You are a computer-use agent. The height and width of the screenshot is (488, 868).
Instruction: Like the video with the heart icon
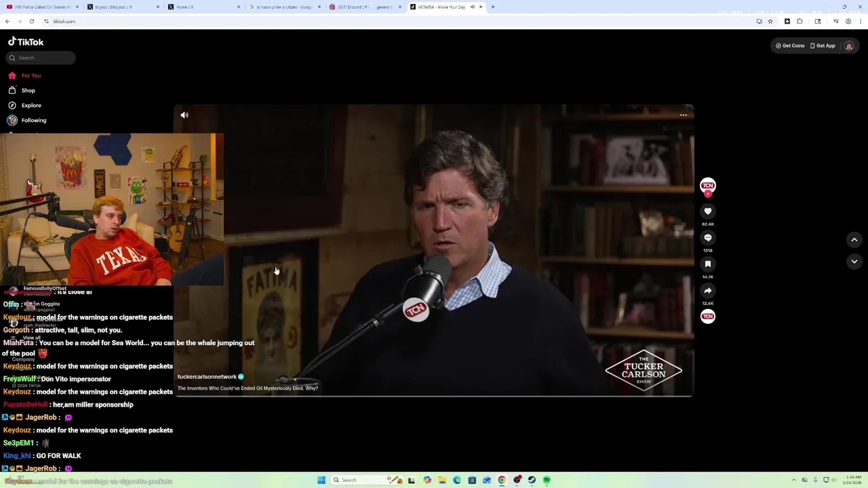tap(707, 211)
